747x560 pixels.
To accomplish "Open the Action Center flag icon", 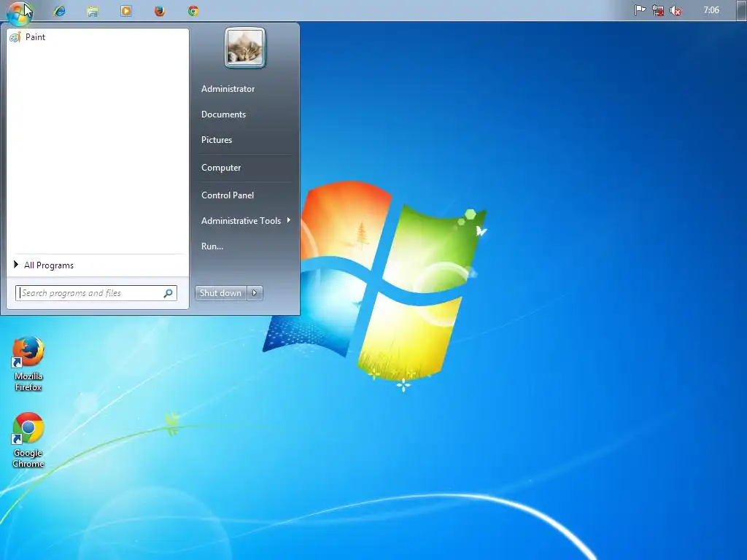I will (x=640, y=10).
